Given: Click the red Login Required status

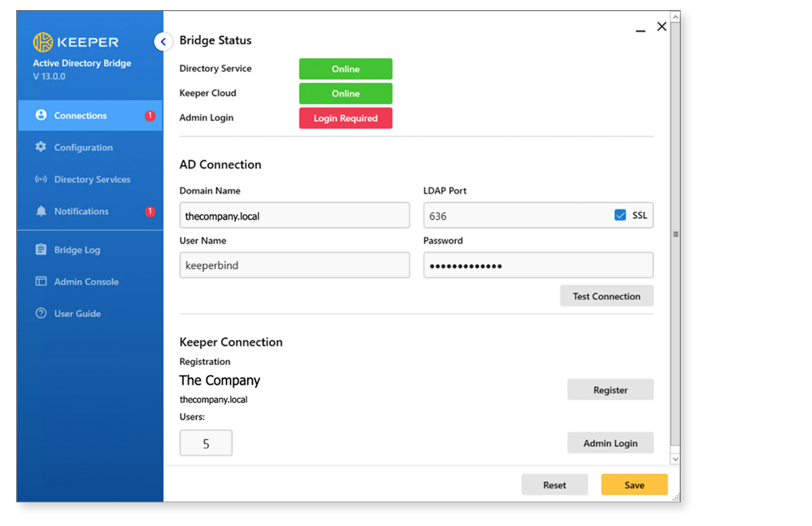Looking at the screenshot, I should [x=345, y=118].
